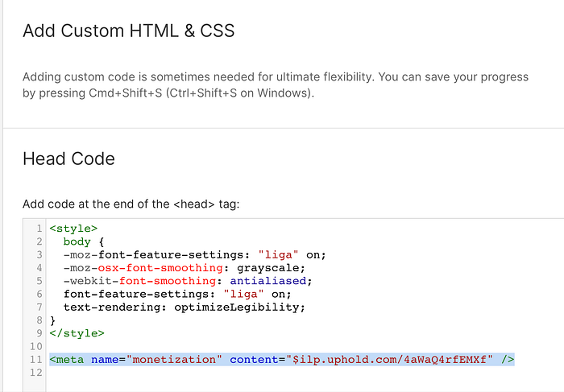Click line number 1 in the gutter
This screenshot has height=392, width=564.
[39, 229]
